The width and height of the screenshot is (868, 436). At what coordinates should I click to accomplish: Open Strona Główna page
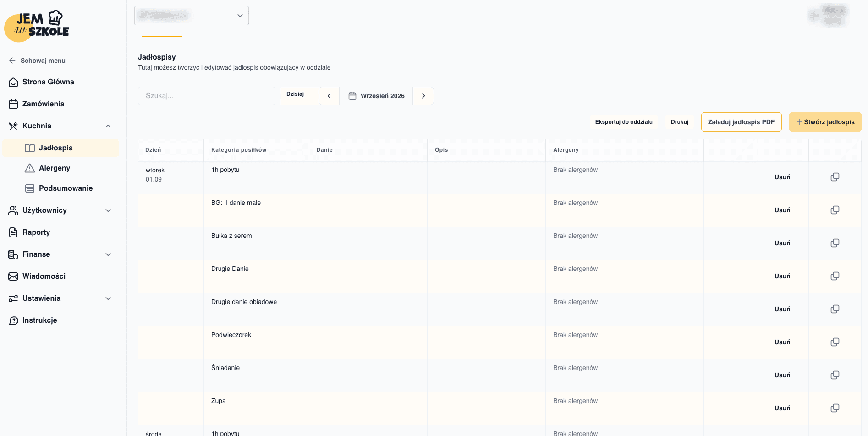[48, 82]
